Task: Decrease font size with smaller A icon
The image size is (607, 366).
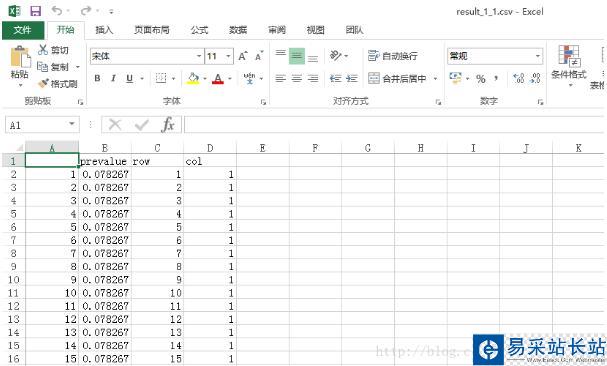Action: (x=259, y=56)
